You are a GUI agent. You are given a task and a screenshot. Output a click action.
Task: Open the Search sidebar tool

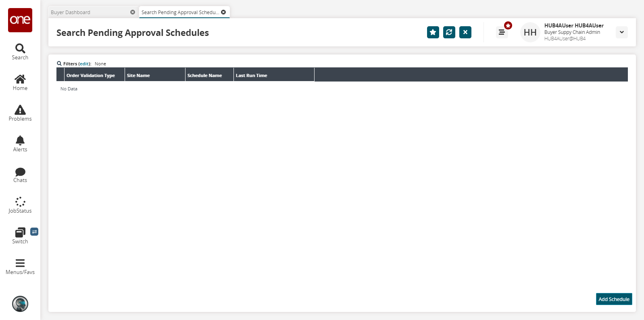point(20,52)
